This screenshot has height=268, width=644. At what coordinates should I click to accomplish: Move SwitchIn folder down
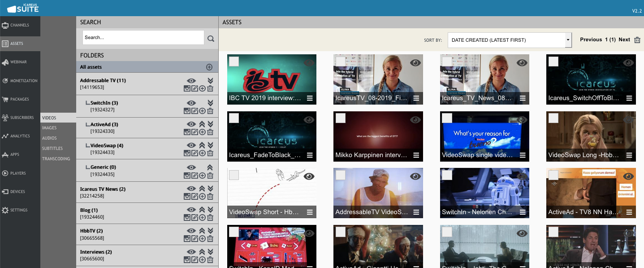(210, 103)
